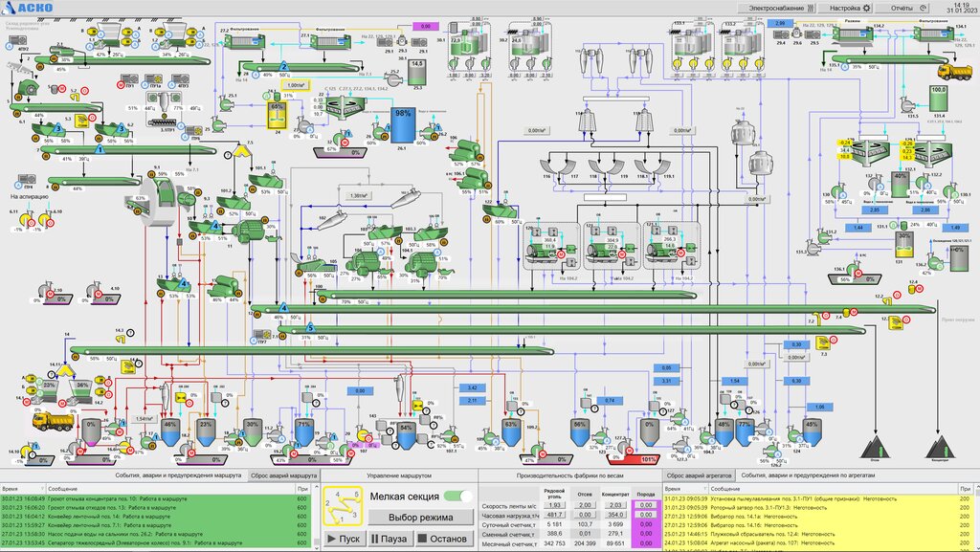Screen dimensions: 980x552
Task: Select centrifuge unit 120
Action: [x=551, y=246]
